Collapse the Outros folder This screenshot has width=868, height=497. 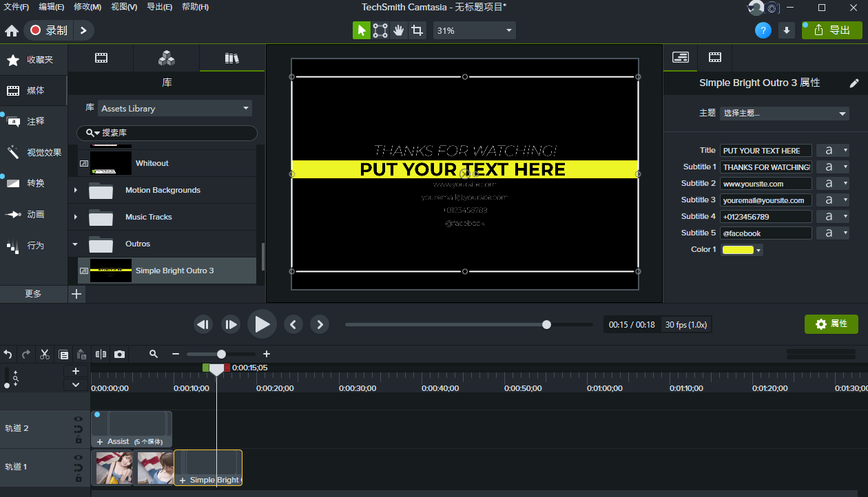(75, 244)
